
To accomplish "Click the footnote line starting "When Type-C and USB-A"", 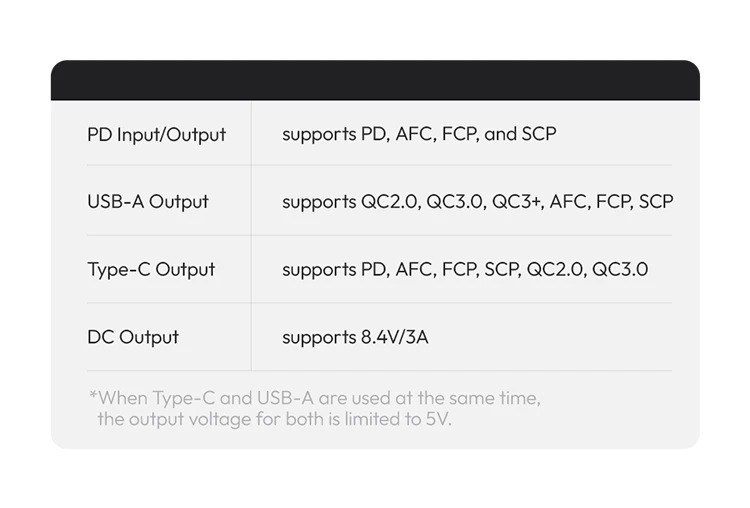I will point(315,398).
